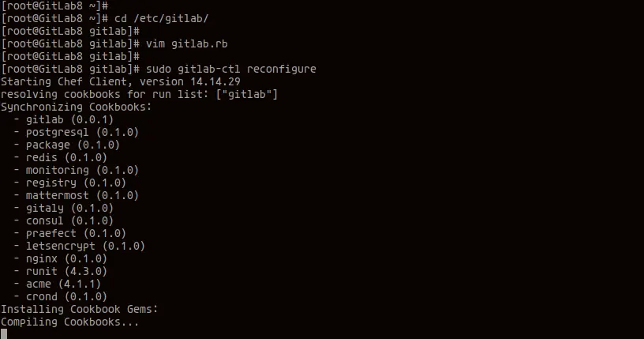Screen dimensions: 644x339
Task: Click the 'cd /etc/gitlab/' command text
Action: [x=162, y=19]
